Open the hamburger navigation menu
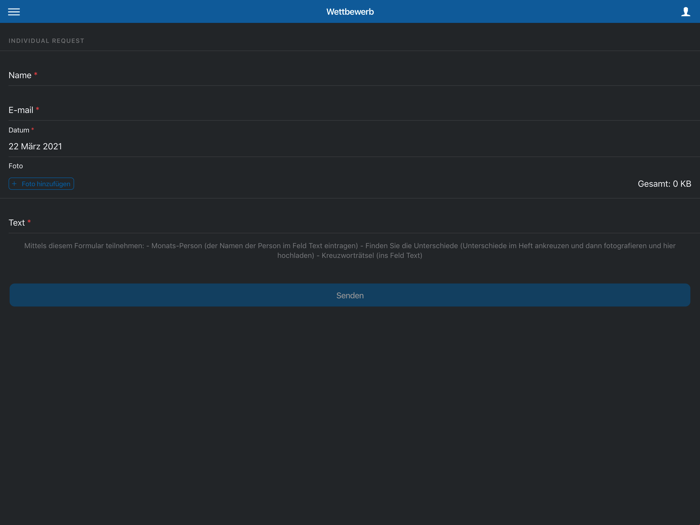The height and width of the screenshot is (525, 700). pyautogui.click(x=14, y=12)
